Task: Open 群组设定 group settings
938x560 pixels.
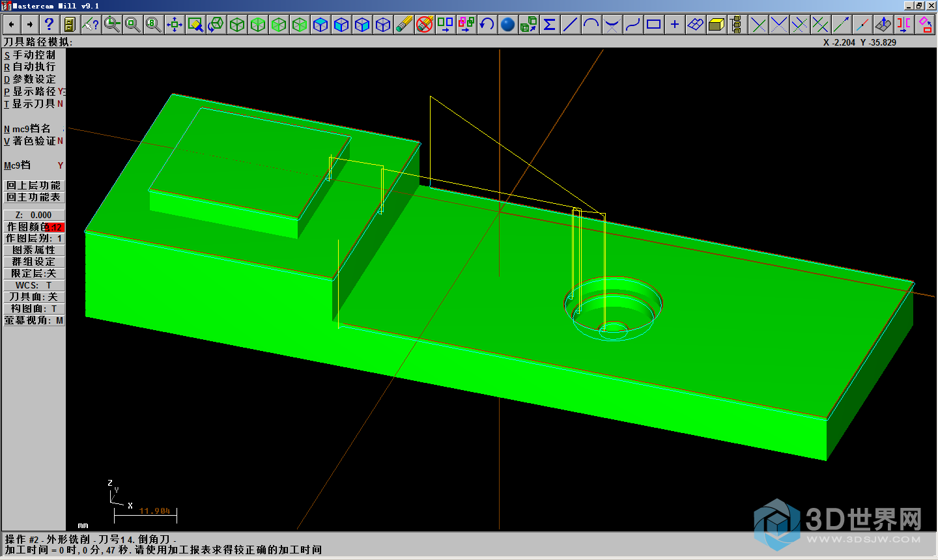Action: 34,262
